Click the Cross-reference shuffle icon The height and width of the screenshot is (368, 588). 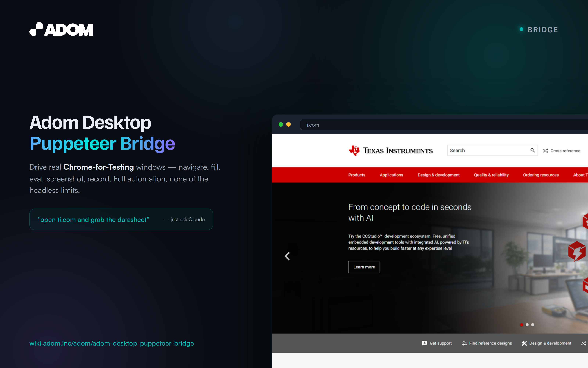pyautogui.click(x=545, y=151)
